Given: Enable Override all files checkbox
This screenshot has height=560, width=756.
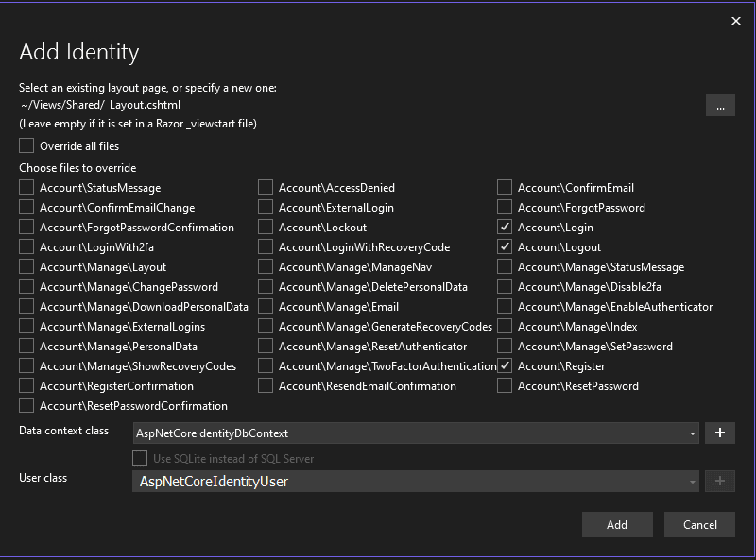Looking at the screenshot, I should point(26,145).
